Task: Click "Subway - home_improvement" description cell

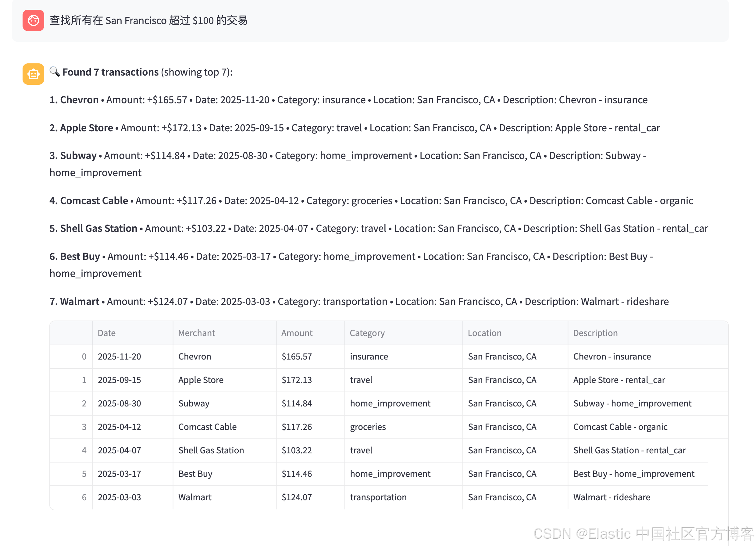Action: coord(648,404)
